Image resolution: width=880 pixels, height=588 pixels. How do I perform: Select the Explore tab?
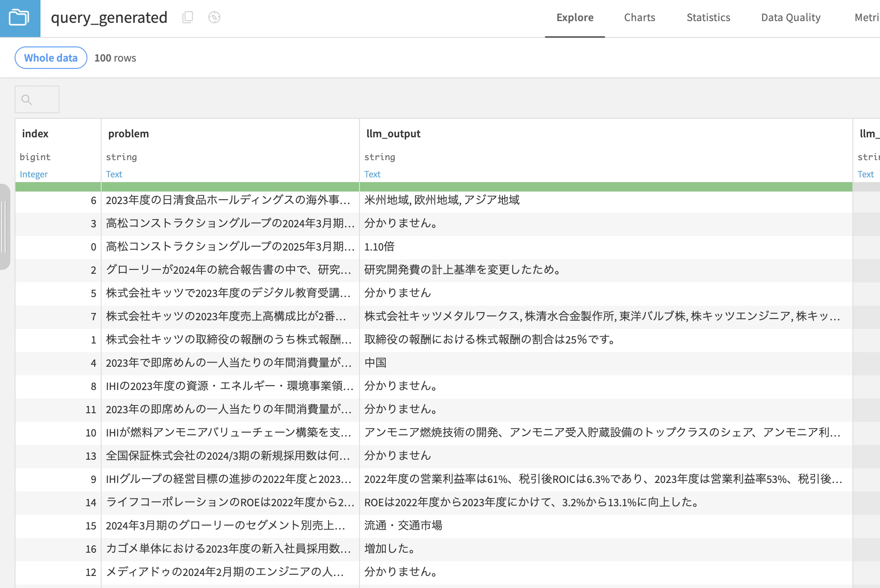[x=575, y=18]
